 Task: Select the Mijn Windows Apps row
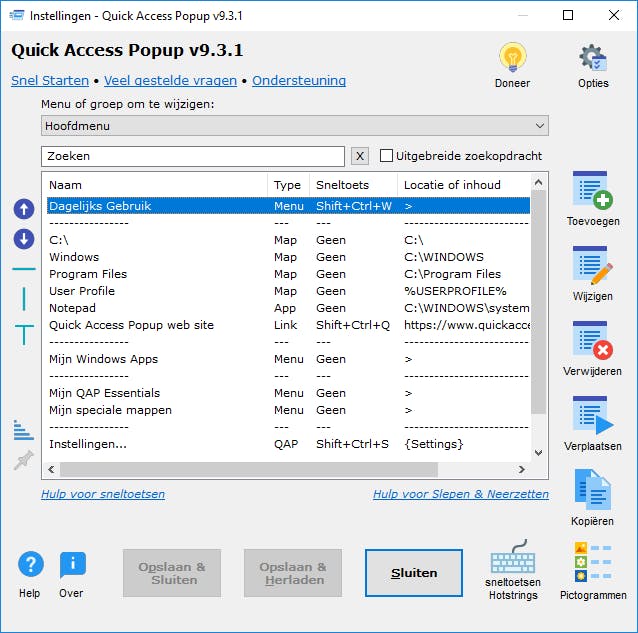click(288, 359)
